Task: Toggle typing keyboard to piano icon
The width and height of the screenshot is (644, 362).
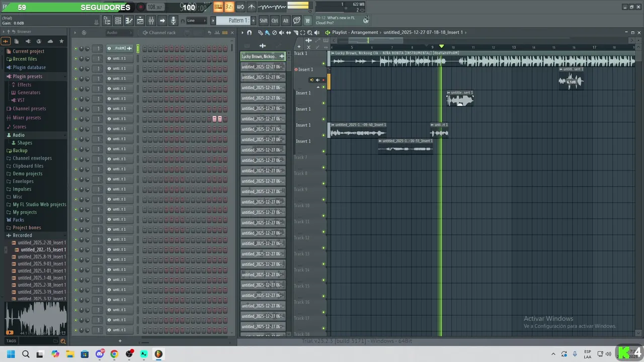Action: pos(218,7)
